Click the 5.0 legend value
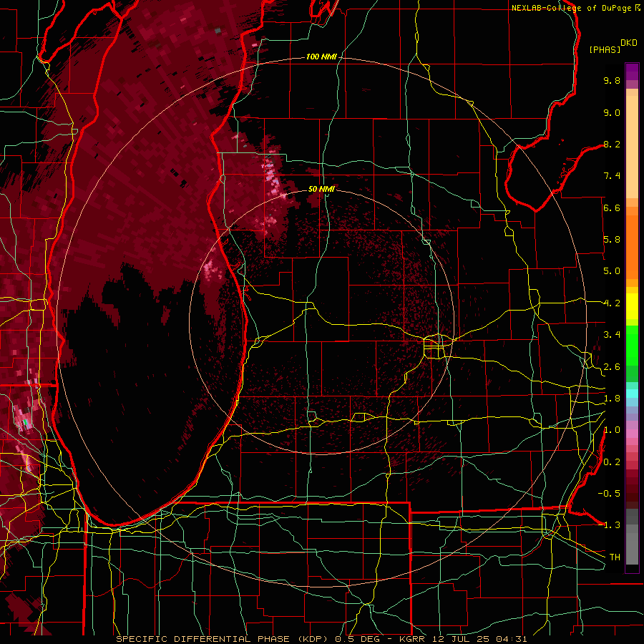Viewport: 644px width, 644px height. pos(612,271)
